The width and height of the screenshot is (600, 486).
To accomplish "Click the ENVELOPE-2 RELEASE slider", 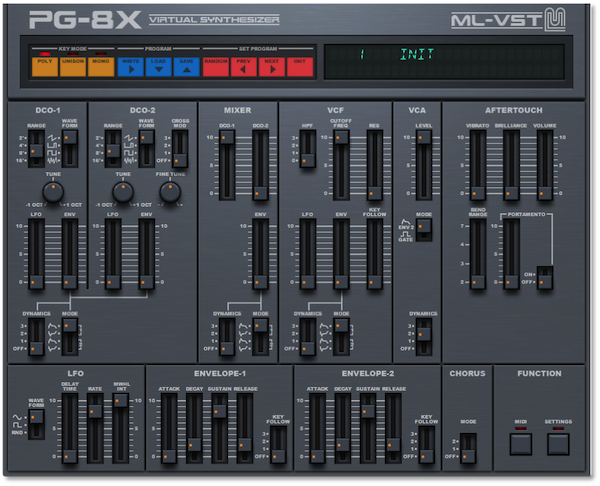I will point(393,429).
